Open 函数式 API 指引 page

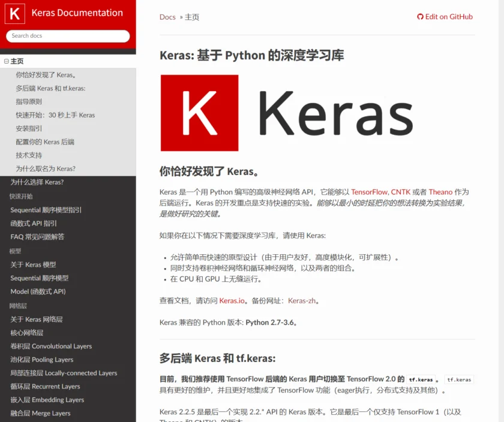point(34,224)
